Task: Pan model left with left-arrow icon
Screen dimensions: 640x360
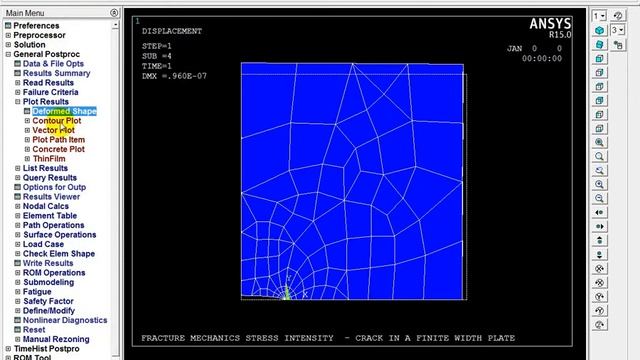Action: pyautogui.click(x=599, y=212)
